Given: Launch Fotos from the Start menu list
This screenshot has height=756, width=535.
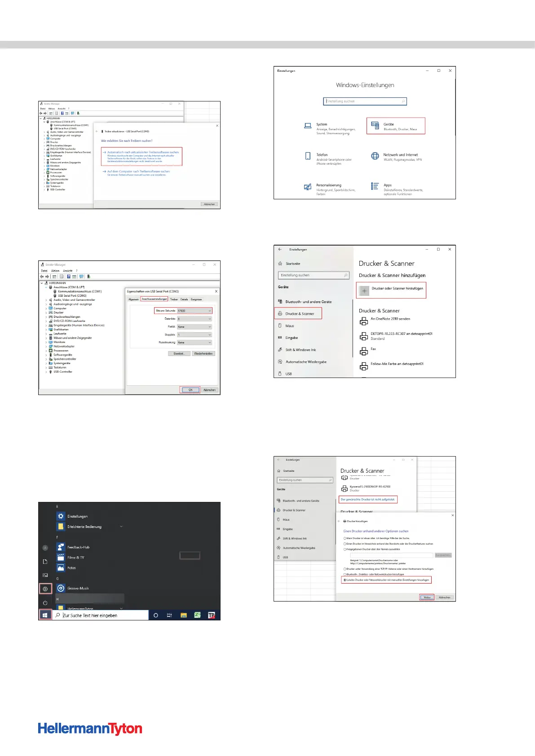Looking at the screenshot, I should pos(66,567).
